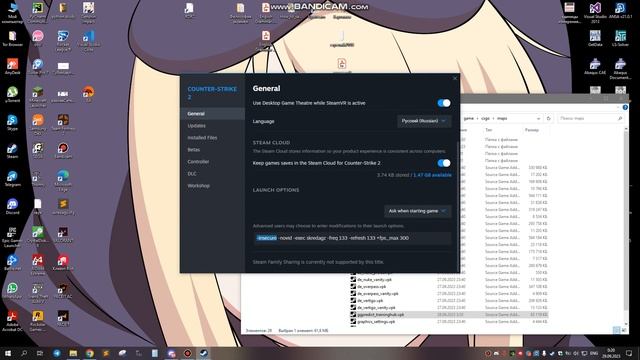Open Google Chrome from the taskbar
Screen dimensions: 640x360
(90, 353)
